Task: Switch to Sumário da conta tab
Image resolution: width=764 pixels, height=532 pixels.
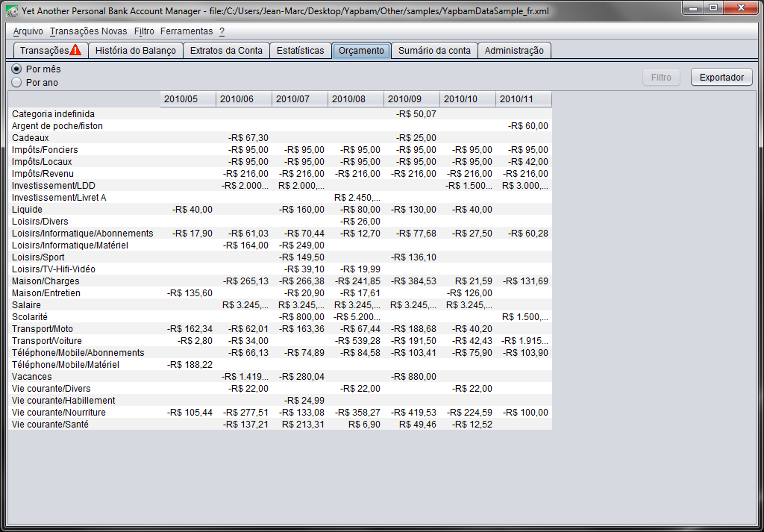Action: 434,50
